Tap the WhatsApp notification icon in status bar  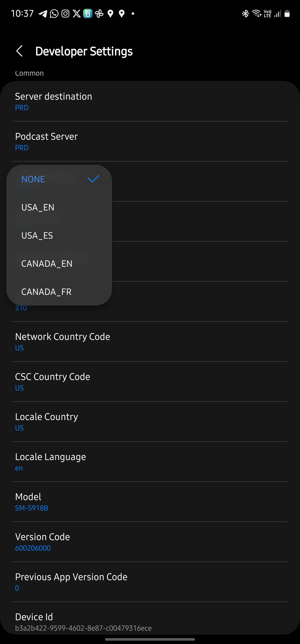54,14
